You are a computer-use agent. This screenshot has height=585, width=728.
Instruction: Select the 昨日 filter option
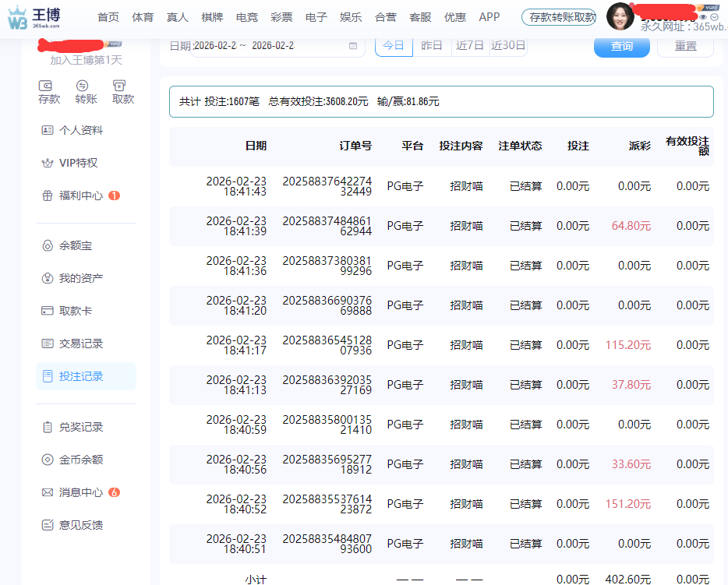433,46
